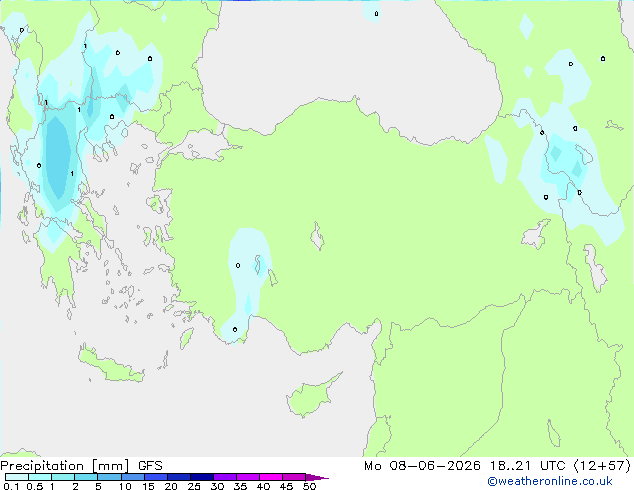Click the 25–30 mm dark navy swatch
634x490 pixels.
point(202,477)
